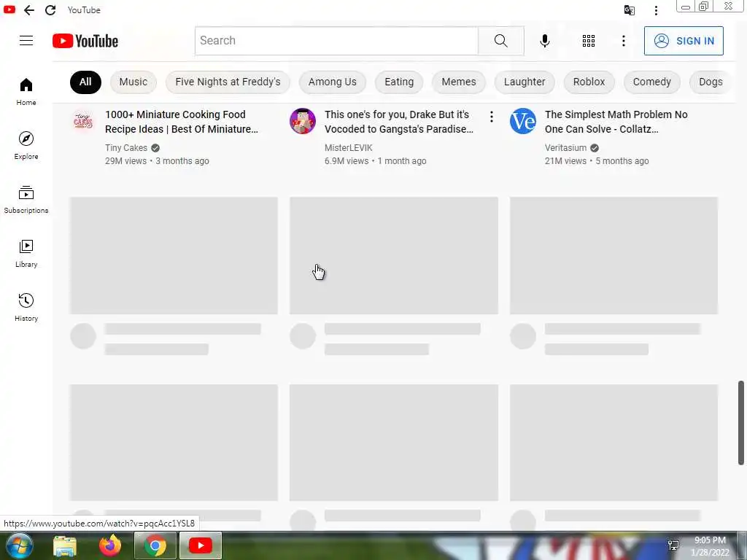Open the MisterLEVIK channel avatar

[x=303, y=121]
